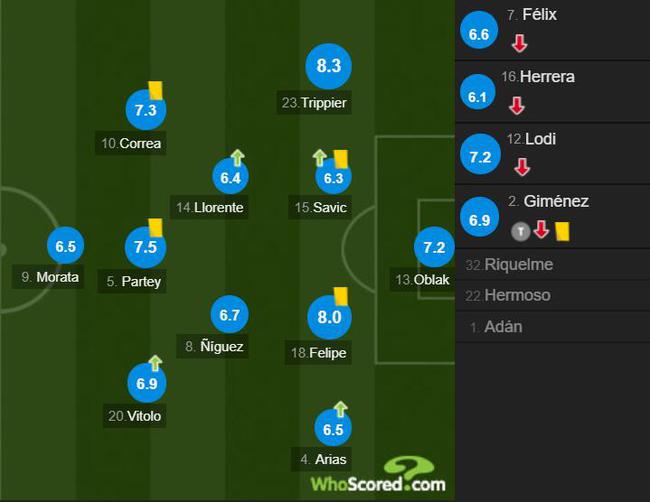Click the red arrow under Herrera

517,105
